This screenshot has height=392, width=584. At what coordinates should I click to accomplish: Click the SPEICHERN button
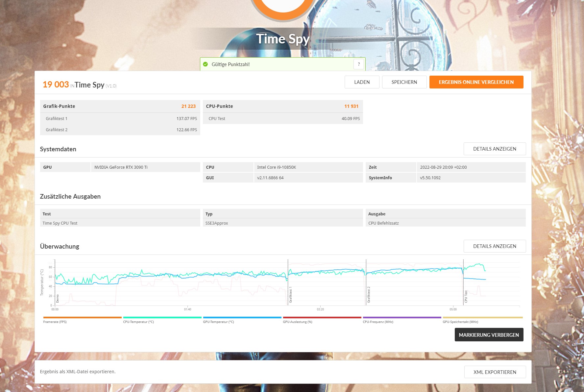pyautogui.click(x=404, y=82)
